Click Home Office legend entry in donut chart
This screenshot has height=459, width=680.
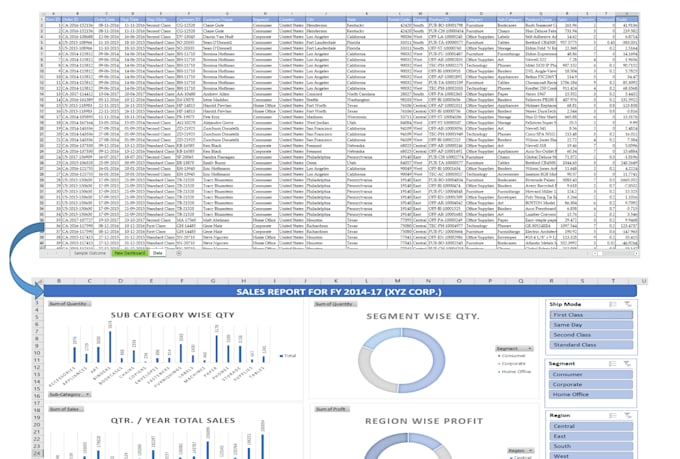(x=515, y=371)
